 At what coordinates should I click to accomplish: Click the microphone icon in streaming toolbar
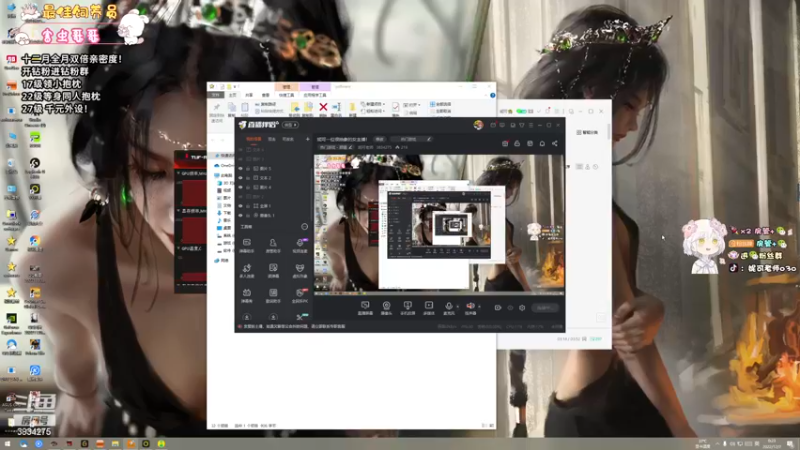448,306
